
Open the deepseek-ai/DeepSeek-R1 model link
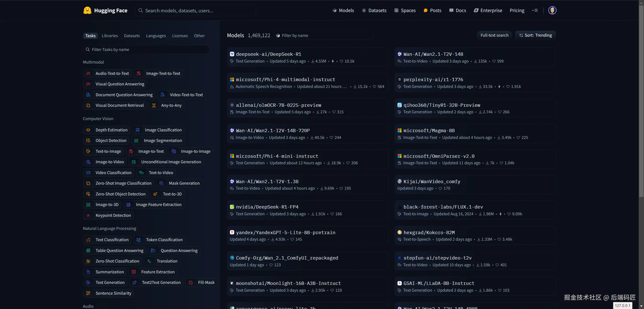[x=268, y=54]
